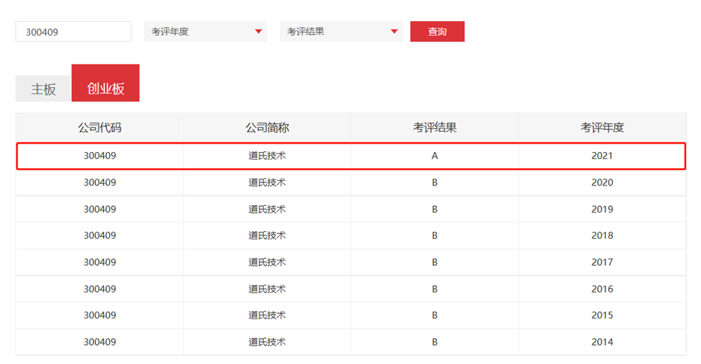Open the 考评年度 dropdown
The height and width of the screenshot is (364, 701).
pyautogui.click(x=205, y=32)
